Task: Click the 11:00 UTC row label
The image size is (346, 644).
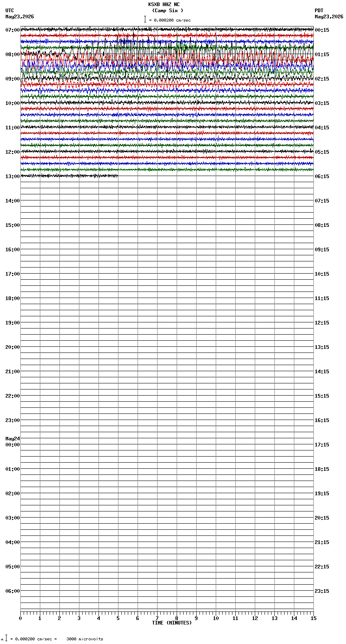Action: [13, 128]
